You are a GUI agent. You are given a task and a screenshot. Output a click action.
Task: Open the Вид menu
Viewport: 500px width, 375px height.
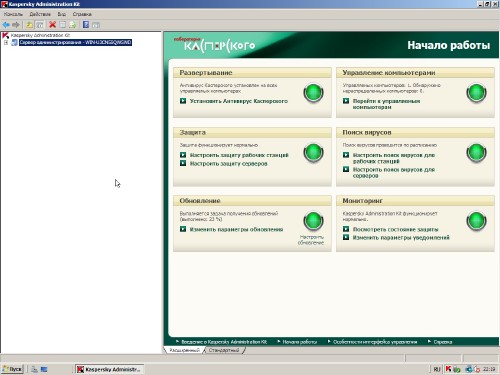pos(62,14)
